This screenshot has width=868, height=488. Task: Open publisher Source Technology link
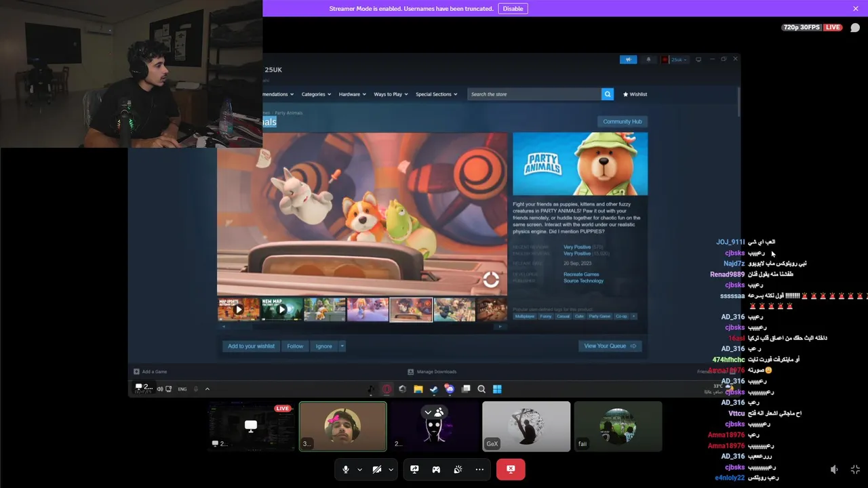[583, 281]
